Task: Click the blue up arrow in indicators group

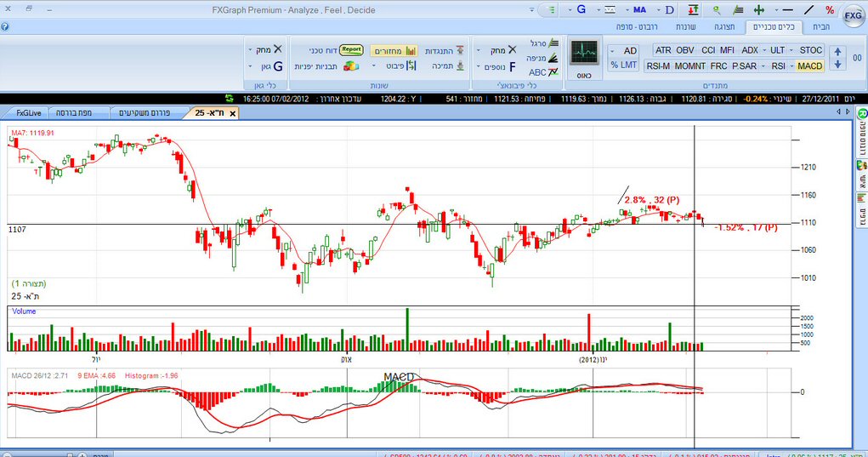Action: point(837,52)
